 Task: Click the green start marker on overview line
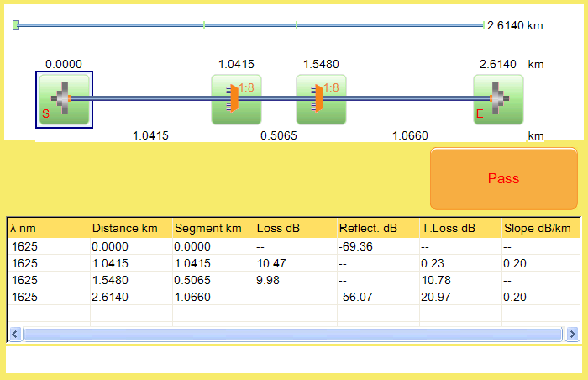[x=16, y=25]
